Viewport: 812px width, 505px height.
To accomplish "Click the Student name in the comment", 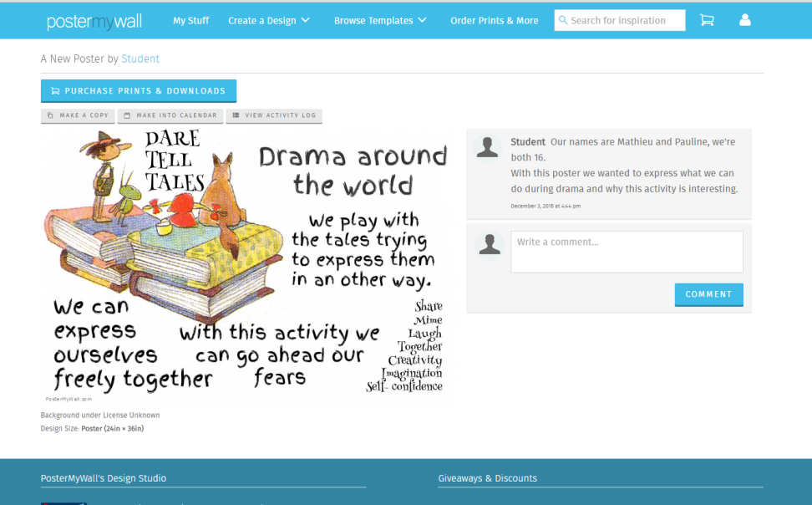I will tap(528, 142).
